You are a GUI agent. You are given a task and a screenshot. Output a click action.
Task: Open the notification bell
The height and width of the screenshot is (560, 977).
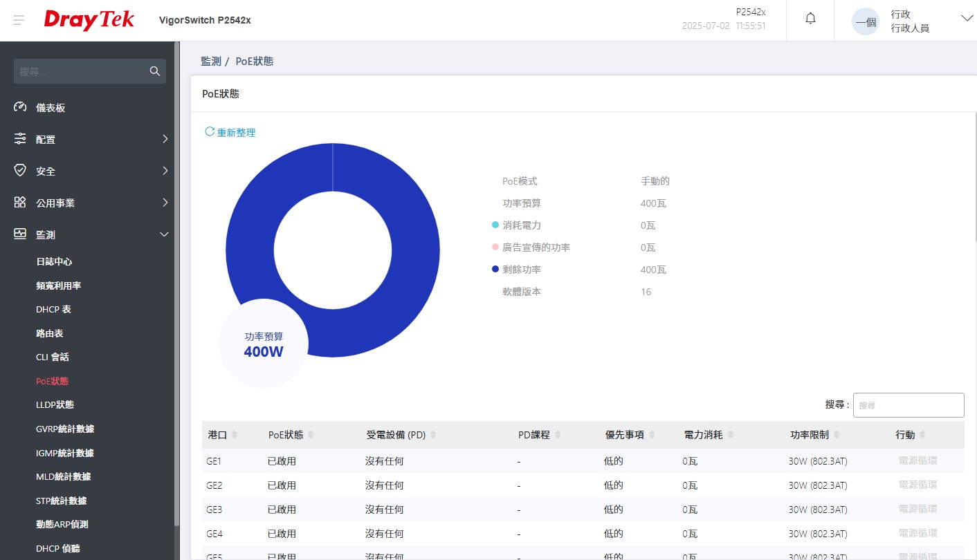point(810,19)
